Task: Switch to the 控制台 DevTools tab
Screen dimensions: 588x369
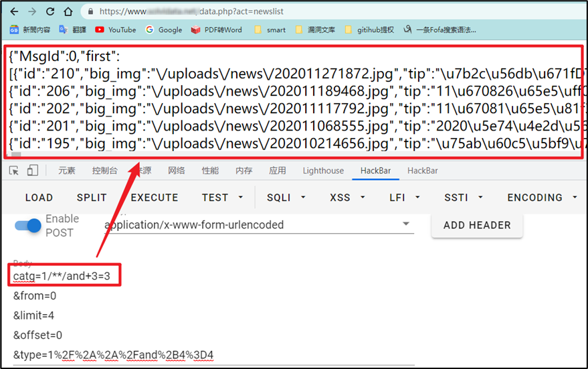Action: (x=104, y=171)
